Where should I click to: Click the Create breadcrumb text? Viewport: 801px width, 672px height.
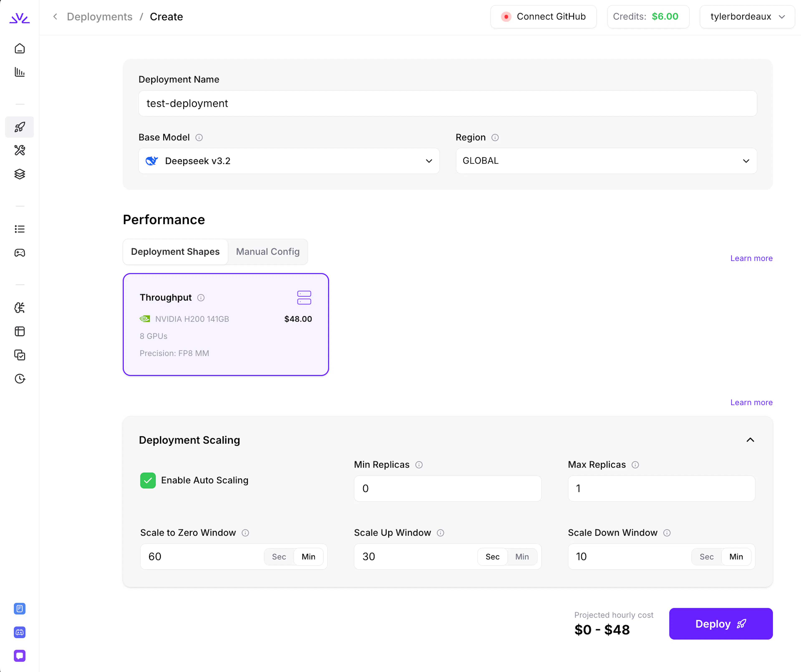(166, 16)
